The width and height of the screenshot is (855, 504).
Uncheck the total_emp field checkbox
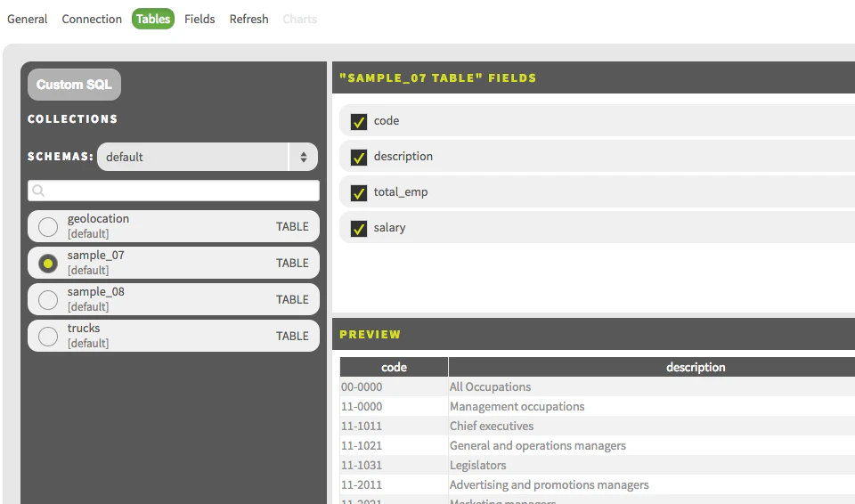pyautogui.click(x=359, y=193)
